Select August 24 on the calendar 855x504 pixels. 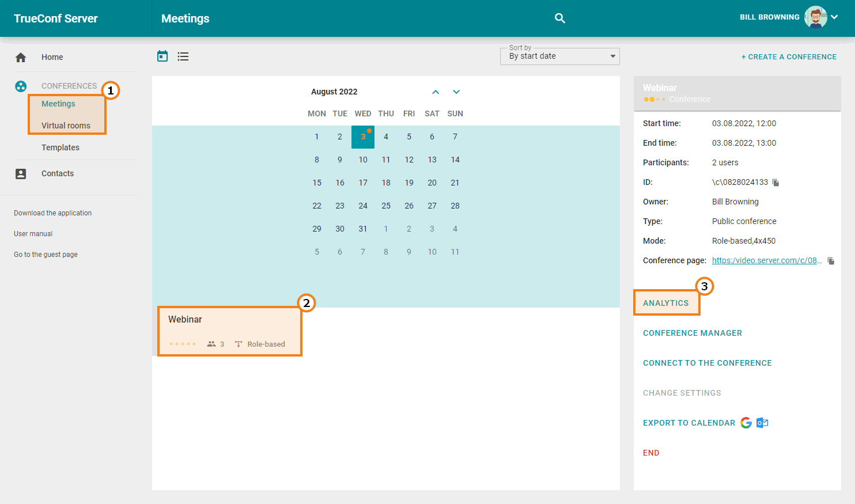click(363, 206)
